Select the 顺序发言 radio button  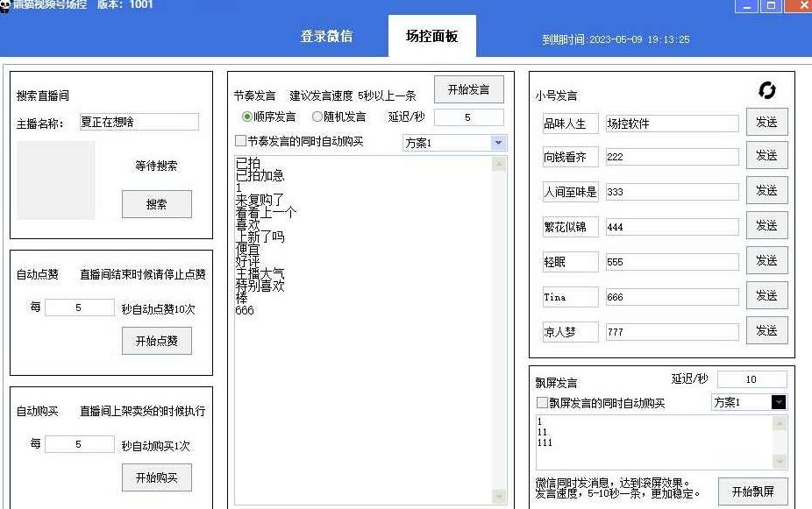click(x=248, y=117)
